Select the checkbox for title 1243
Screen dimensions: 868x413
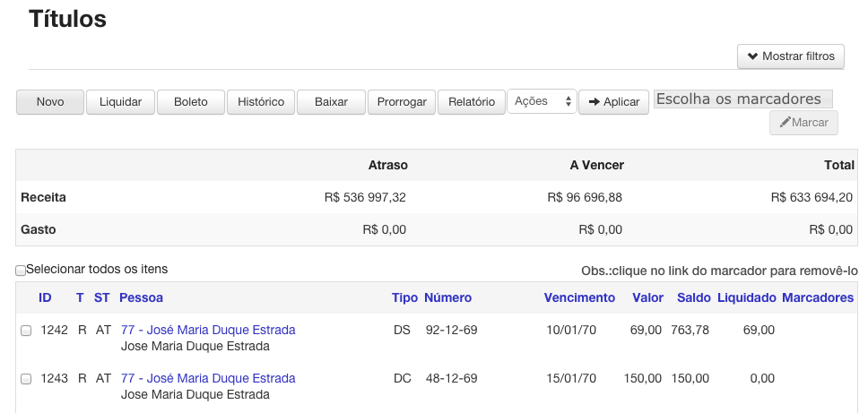26,379
